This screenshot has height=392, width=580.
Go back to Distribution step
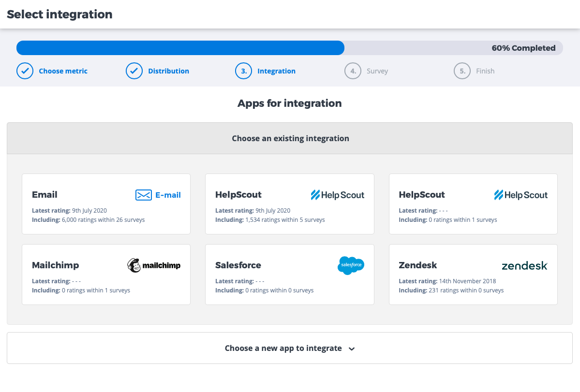(169, 71)
